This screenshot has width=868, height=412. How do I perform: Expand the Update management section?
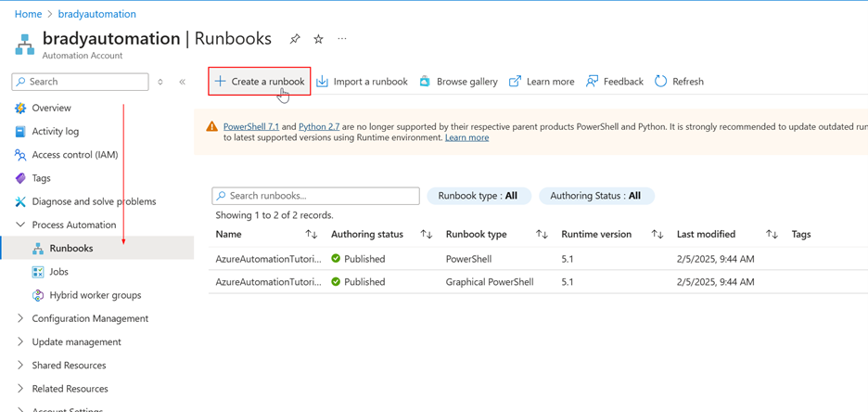click(x=20, y=341)
